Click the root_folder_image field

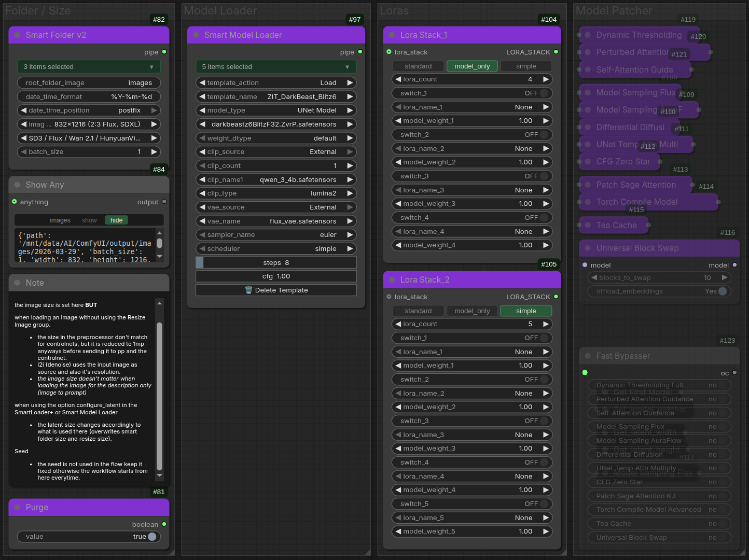89,83
